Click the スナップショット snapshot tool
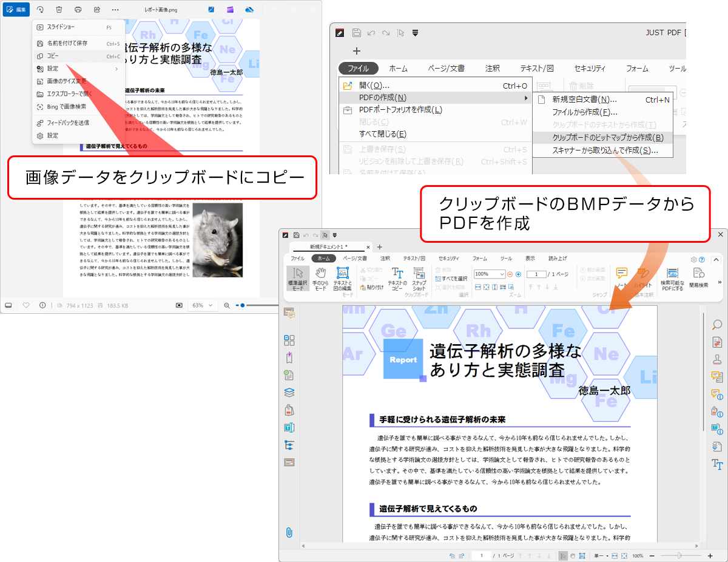Viewport: 728px width, 562px height. click(x=419, y=277)
